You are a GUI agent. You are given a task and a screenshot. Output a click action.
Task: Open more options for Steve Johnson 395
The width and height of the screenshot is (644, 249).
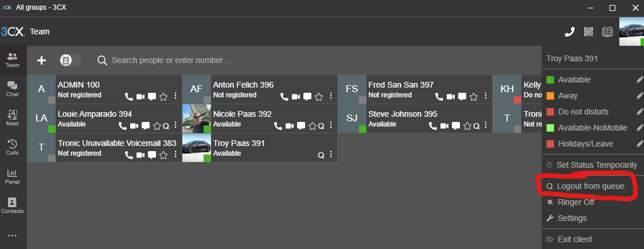(485, 125)
